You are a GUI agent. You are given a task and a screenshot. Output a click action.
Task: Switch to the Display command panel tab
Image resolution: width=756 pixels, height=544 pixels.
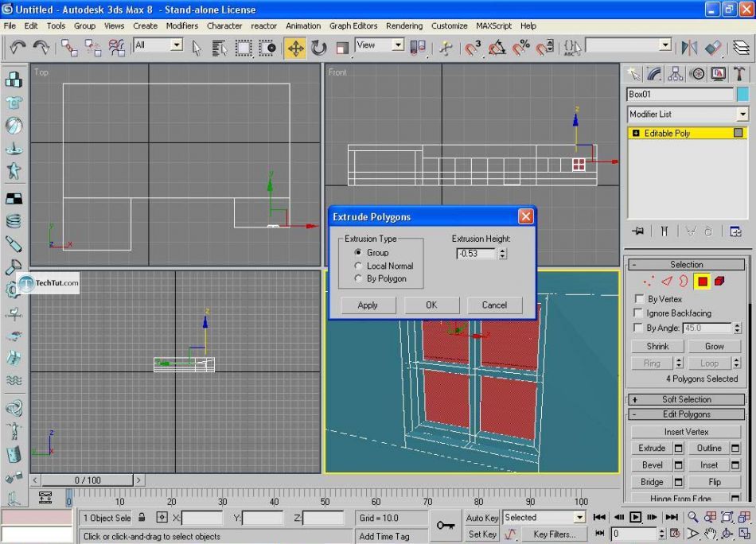[x=718, y=74]
